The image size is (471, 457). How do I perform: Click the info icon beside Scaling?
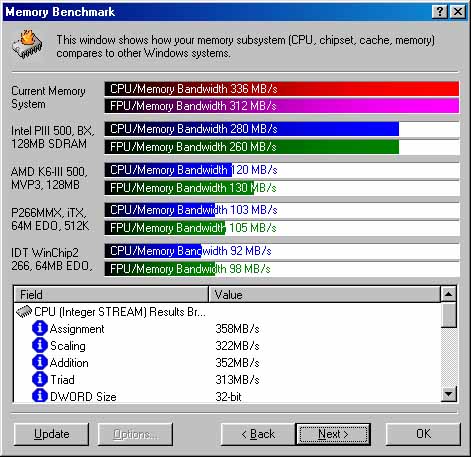(40, 345)
